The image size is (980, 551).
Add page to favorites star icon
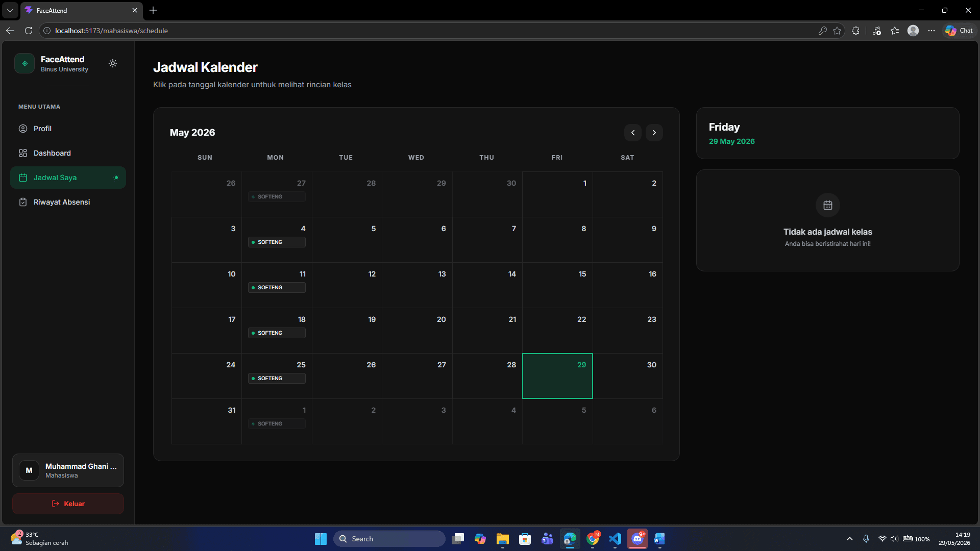click(837, 31)
